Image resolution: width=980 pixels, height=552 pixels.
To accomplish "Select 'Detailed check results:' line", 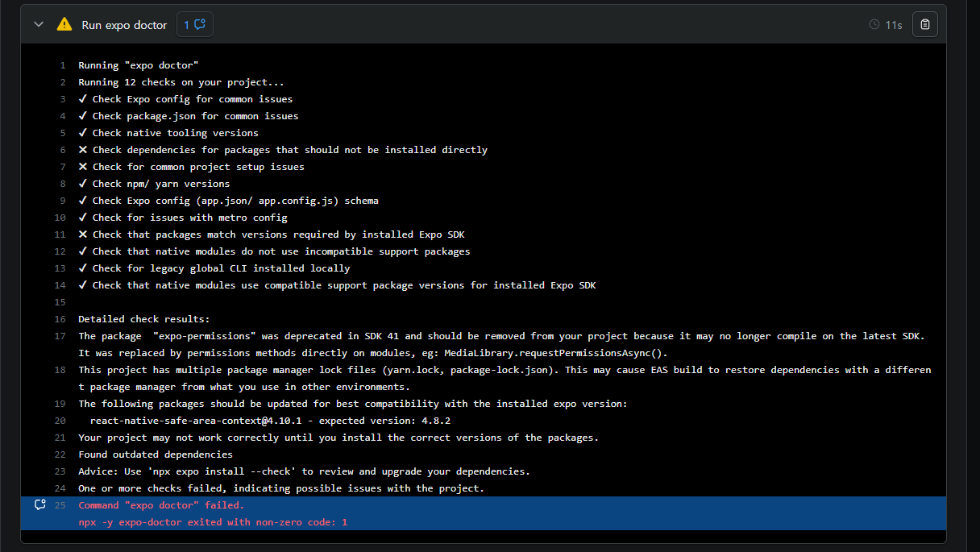I will coord(144,319).
